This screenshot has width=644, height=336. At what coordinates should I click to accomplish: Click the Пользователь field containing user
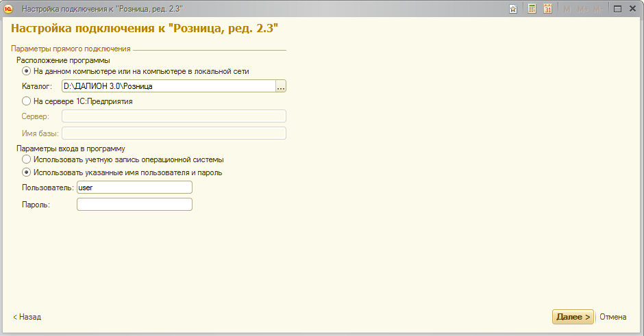[x=134, y=188]
